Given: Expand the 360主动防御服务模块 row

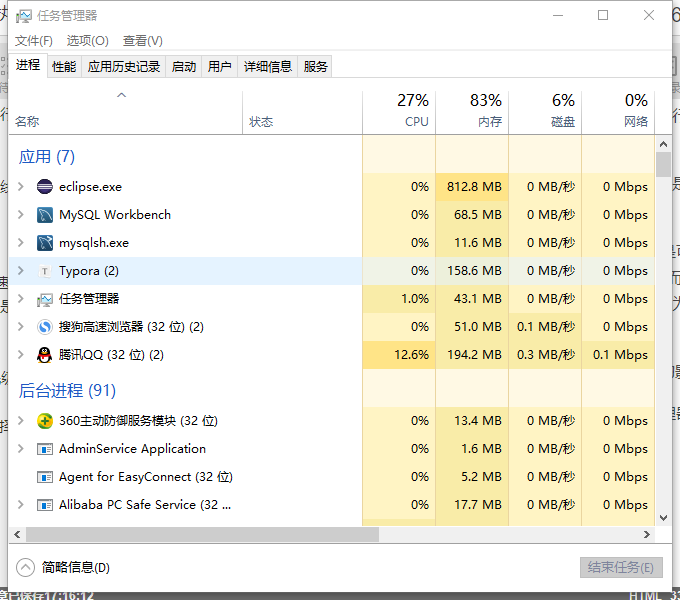Looking at the screenshot, I should click(20, 421).
